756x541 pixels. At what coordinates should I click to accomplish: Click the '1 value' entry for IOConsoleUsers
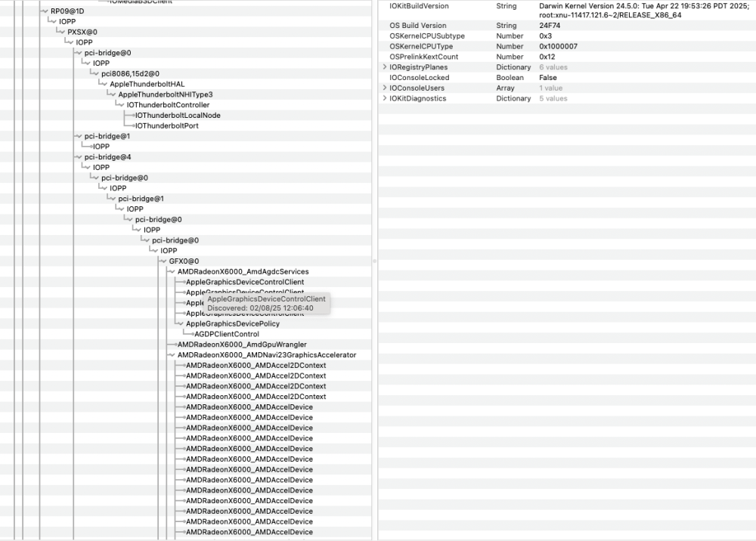coord(551,88)
